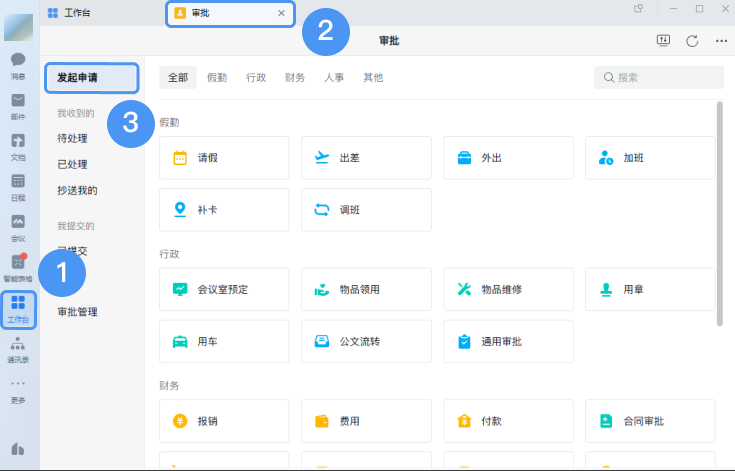Open the 智能表格 smart sheet icon
Image resolution: width=735 pixels, height=471 pixels.
pos(18,266)
